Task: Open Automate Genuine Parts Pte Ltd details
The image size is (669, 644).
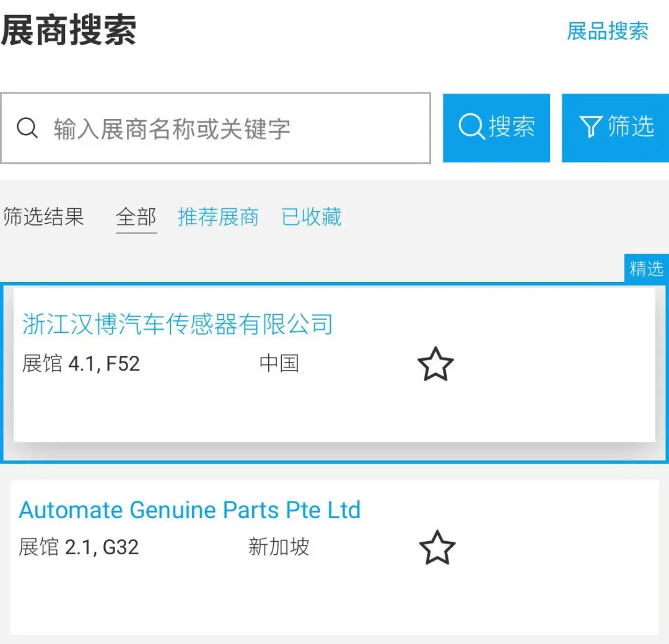Action: point(190,509)
